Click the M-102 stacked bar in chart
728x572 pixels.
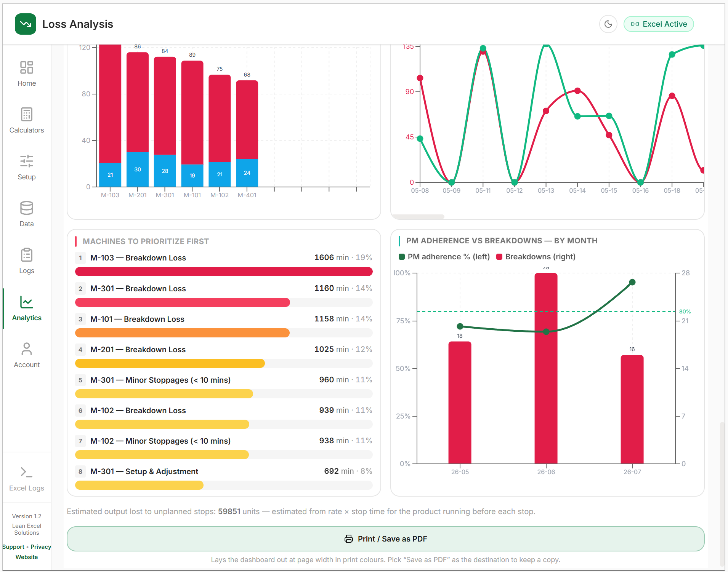click(220, 131)
